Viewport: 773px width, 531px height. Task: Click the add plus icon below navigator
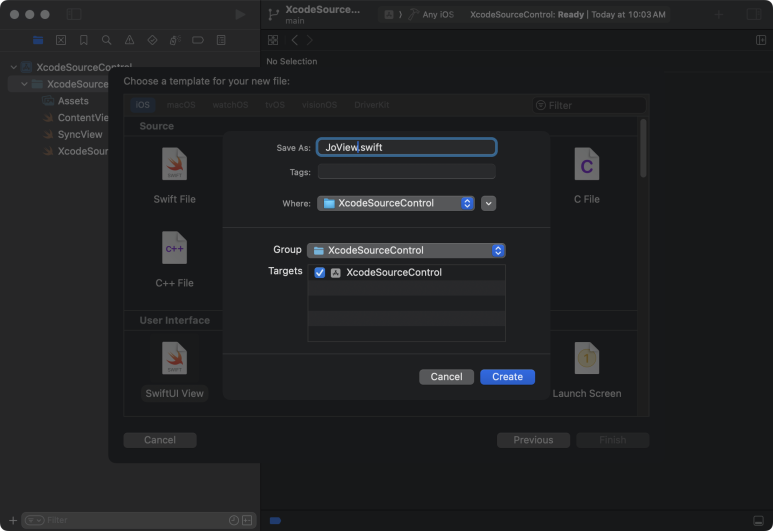pos(13,520)
